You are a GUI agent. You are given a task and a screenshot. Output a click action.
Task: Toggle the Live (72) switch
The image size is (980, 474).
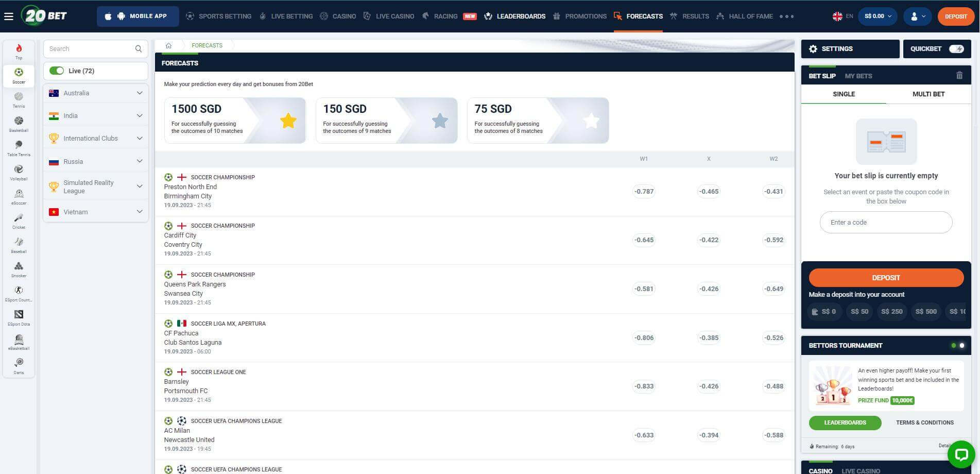coord(57,71)
